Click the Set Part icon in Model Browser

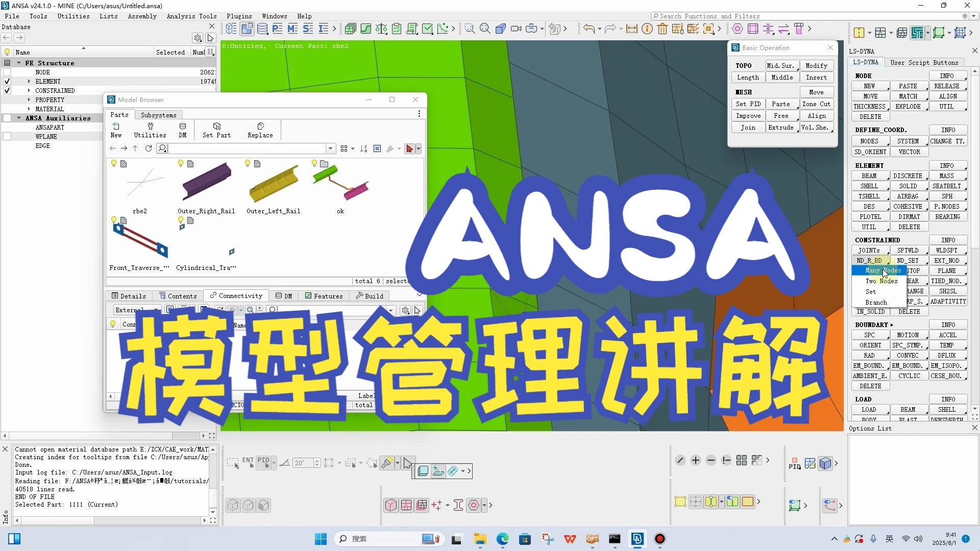coord(216,126)
